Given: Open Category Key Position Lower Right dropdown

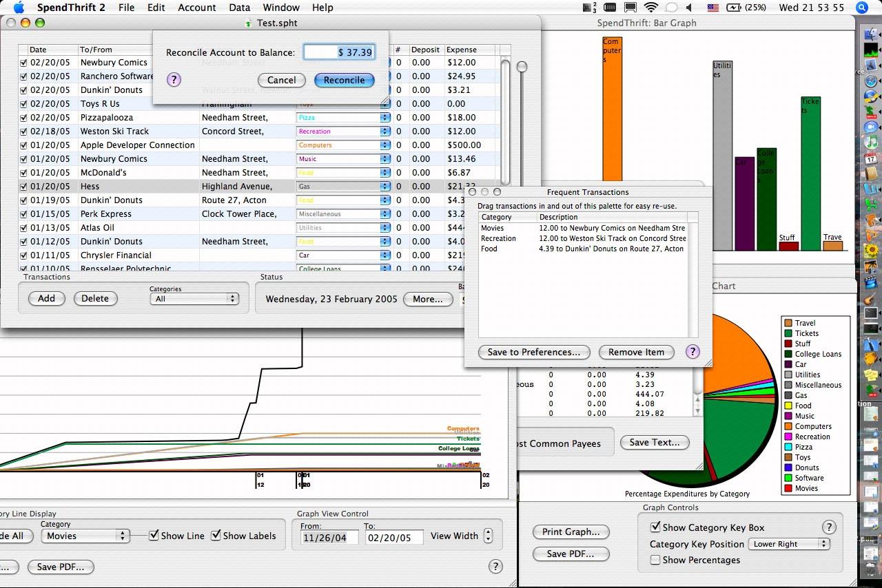Looking at the screenshot, I should 790,544.
